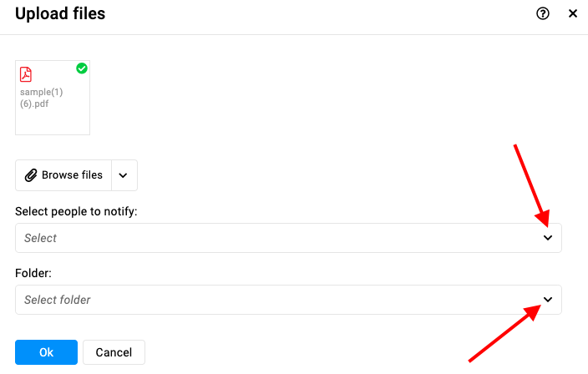588x374 pixels.
Task: Click the "Select people to notify:" label
Action: (x=76, y=211)
